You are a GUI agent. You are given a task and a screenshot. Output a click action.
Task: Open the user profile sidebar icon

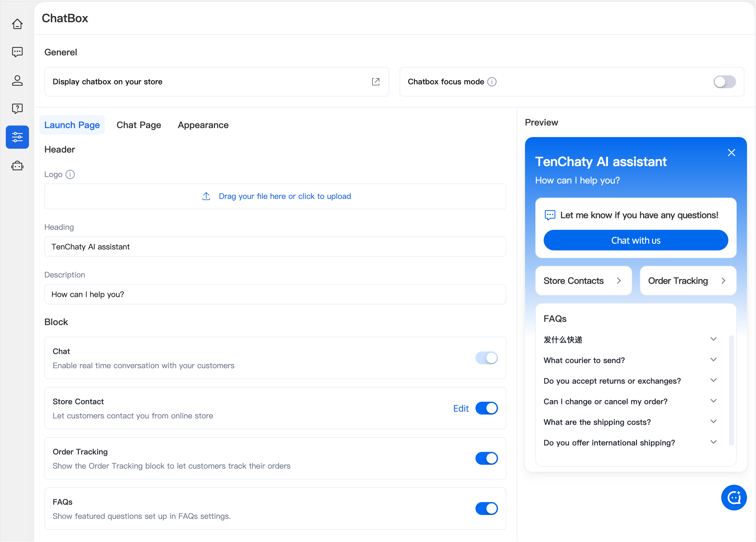point(17,80)
